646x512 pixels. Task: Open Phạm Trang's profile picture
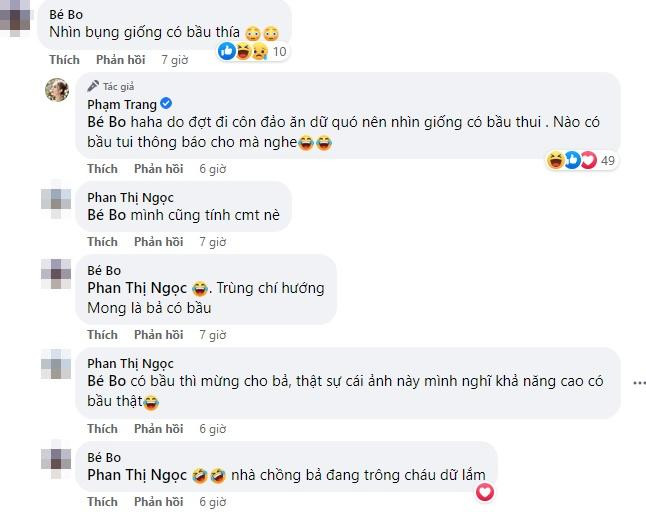(55, 89)
